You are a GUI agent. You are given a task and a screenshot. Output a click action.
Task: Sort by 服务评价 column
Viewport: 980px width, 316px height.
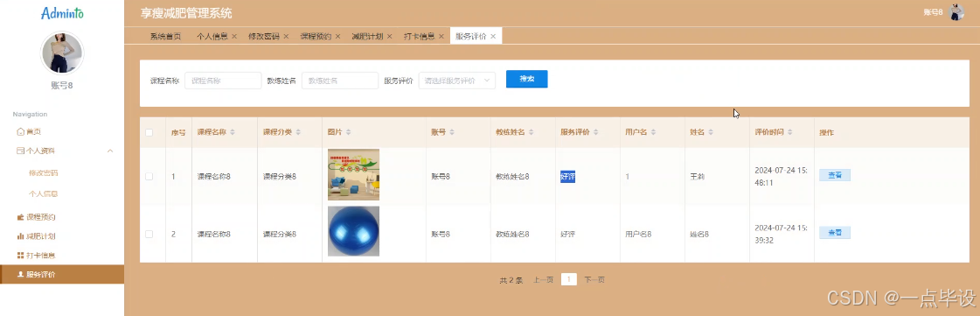tap(595, 133)
